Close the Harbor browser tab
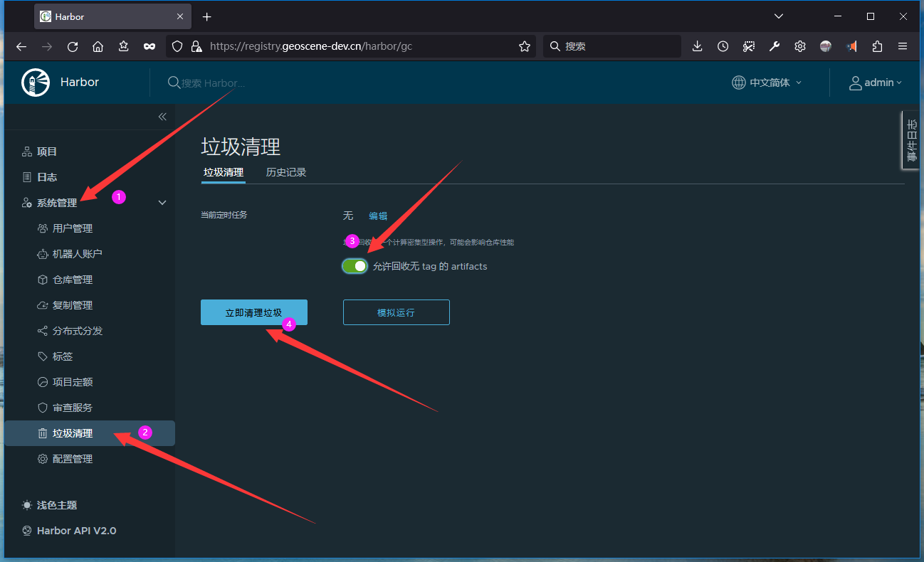This screenshot has height=562, width=924. click(x=179, y=16)
